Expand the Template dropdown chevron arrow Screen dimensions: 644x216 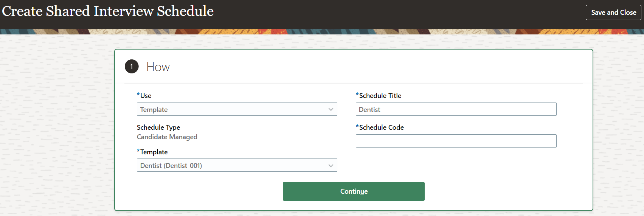(331, 166)
